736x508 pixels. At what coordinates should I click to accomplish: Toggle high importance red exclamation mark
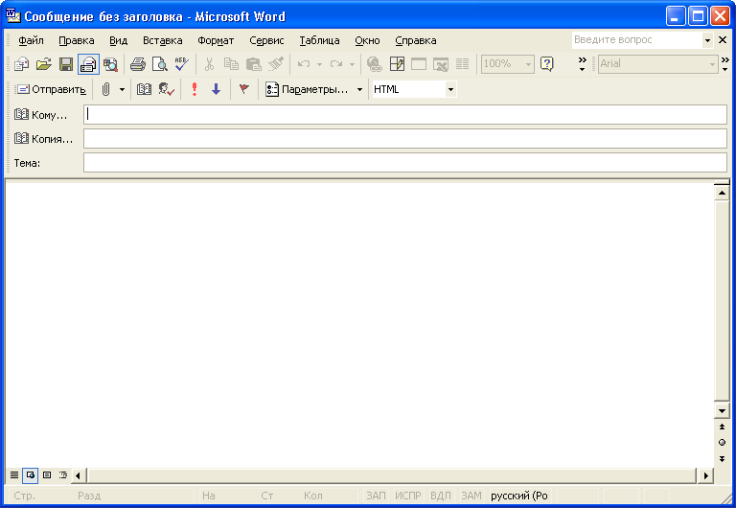tap(194, 89)
